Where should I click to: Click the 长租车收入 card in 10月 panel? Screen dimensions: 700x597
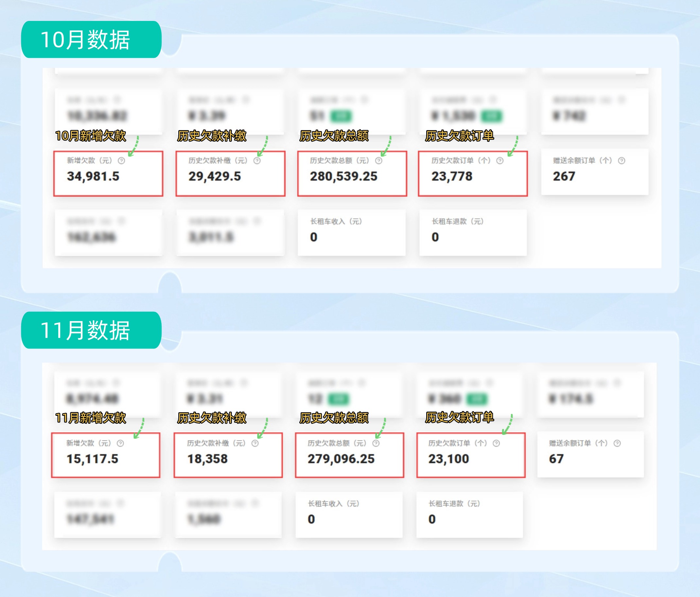click(x=351, y=232)
